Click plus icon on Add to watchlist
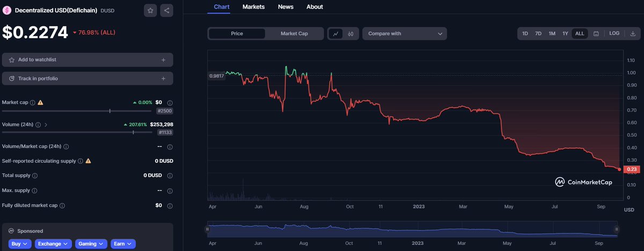 [x=163, y=60]
